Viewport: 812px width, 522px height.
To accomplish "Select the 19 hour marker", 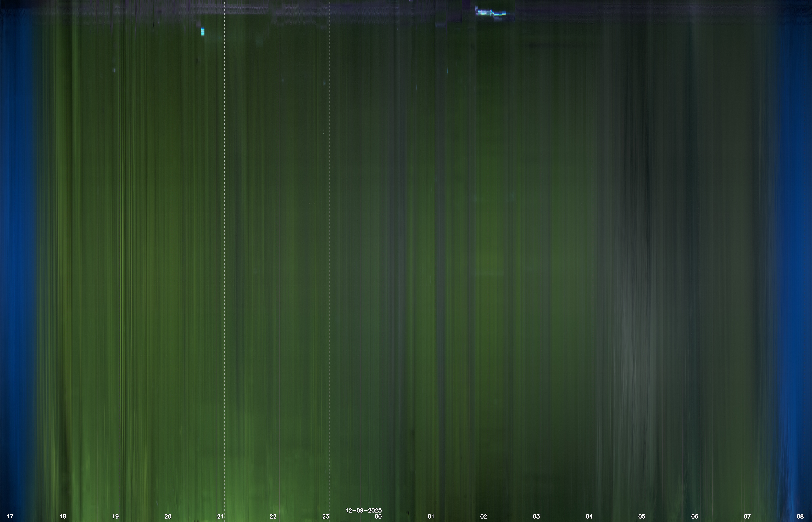I will pos(115,517).
